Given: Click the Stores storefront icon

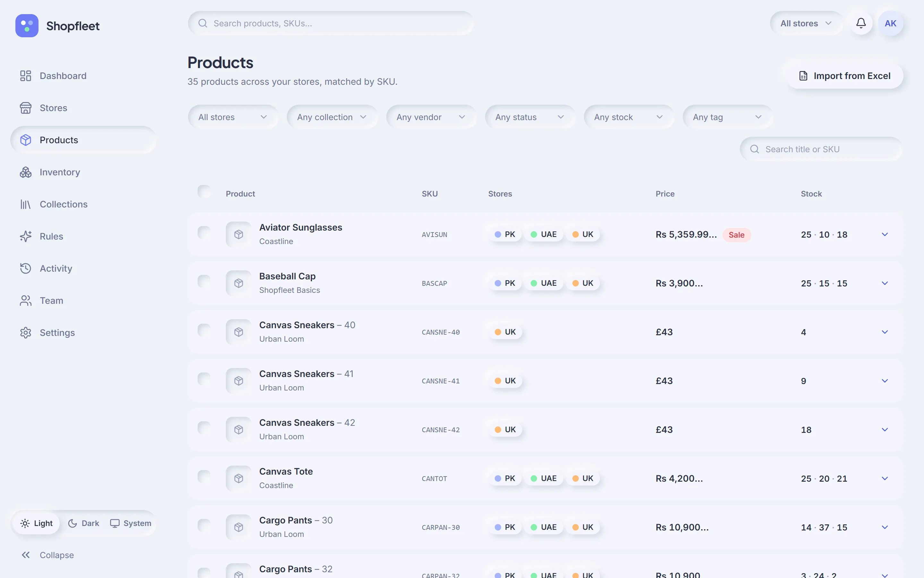Looking at the screenshot, I should coord(26,108).
